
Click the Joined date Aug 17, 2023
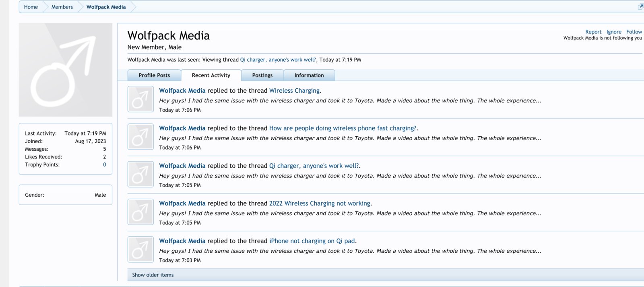click(x=91, y=141)
